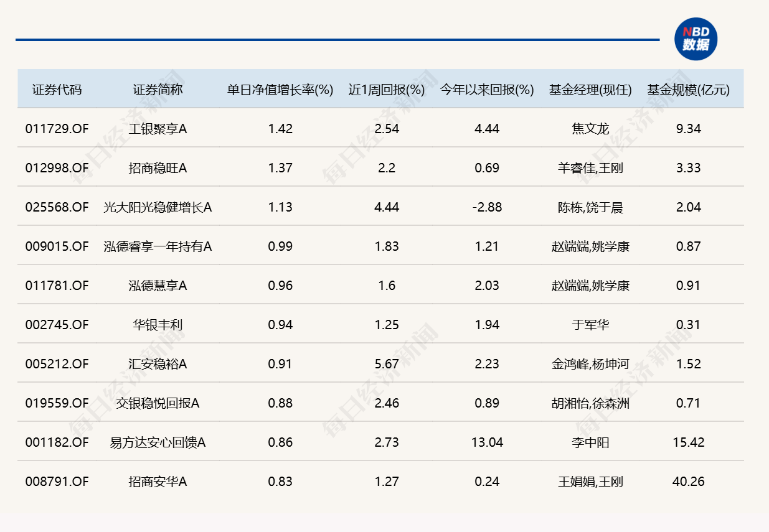
Task: Select daily growth value 0.99
Action: coord(280,246)
